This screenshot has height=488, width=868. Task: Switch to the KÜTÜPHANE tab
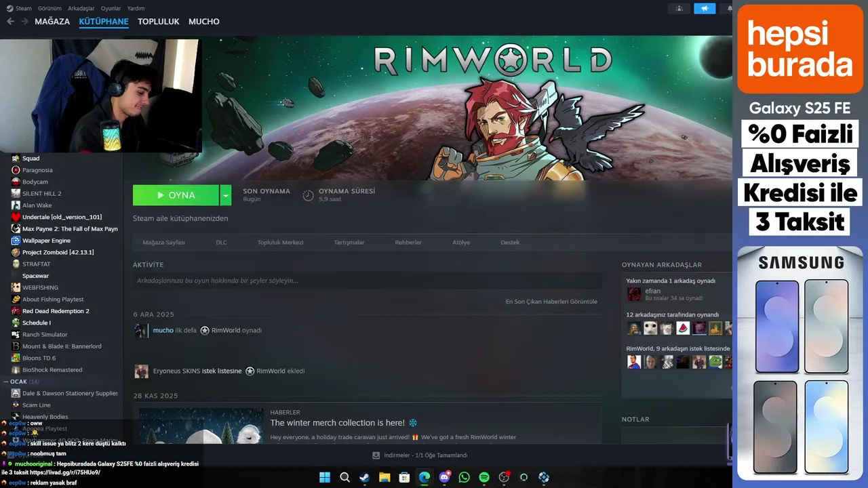click(104, 22)
